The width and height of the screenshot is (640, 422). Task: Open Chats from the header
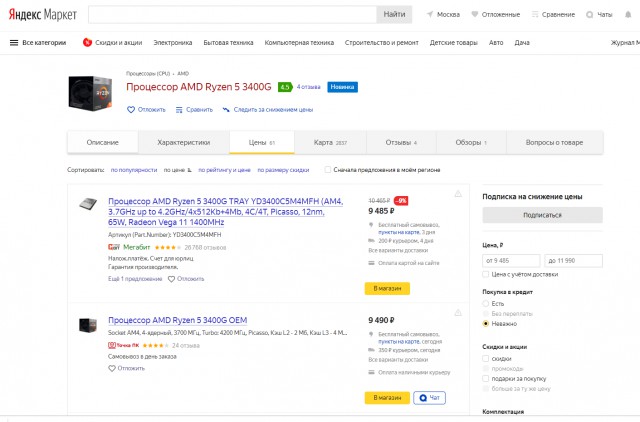(x=599, y=14)
